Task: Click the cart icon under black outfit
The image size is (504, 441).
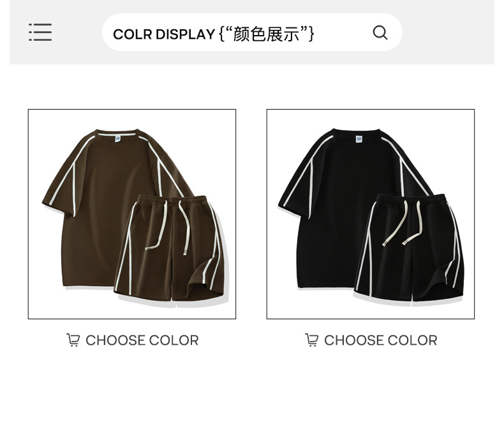Action: [x=311, y=340]
